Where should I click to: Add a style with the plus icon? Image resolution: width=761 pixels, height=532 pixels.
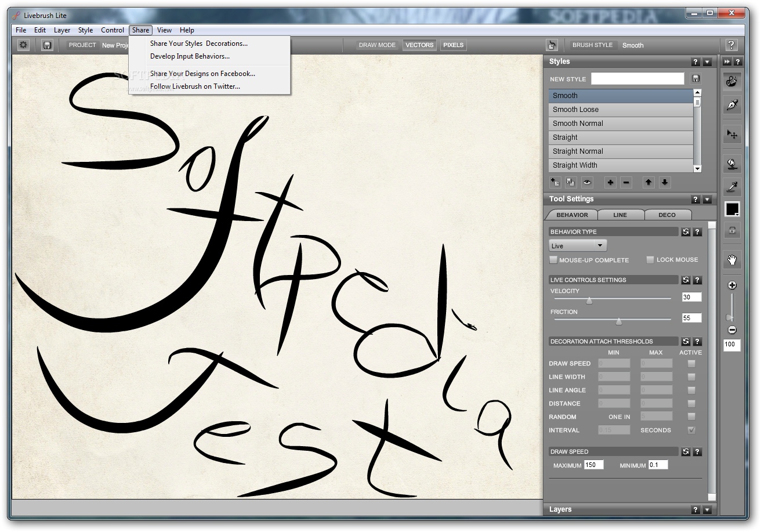click(x=610, y=182)
